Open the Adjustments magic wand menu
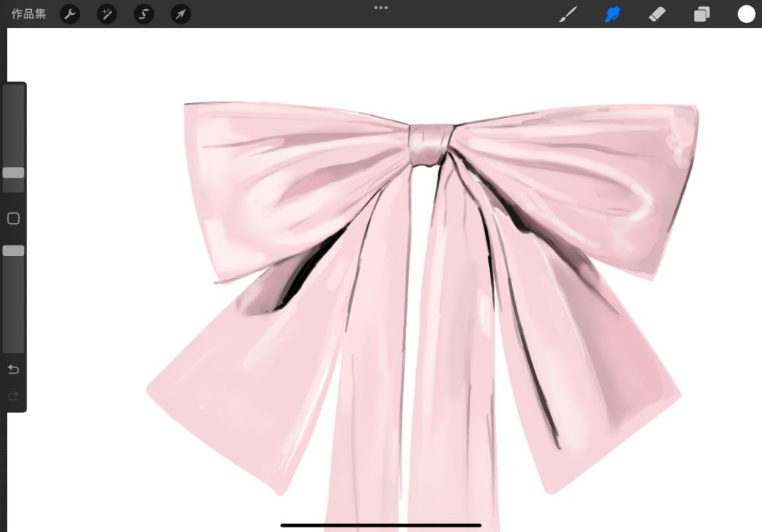 pyautogui.click(x=107, y=14)
